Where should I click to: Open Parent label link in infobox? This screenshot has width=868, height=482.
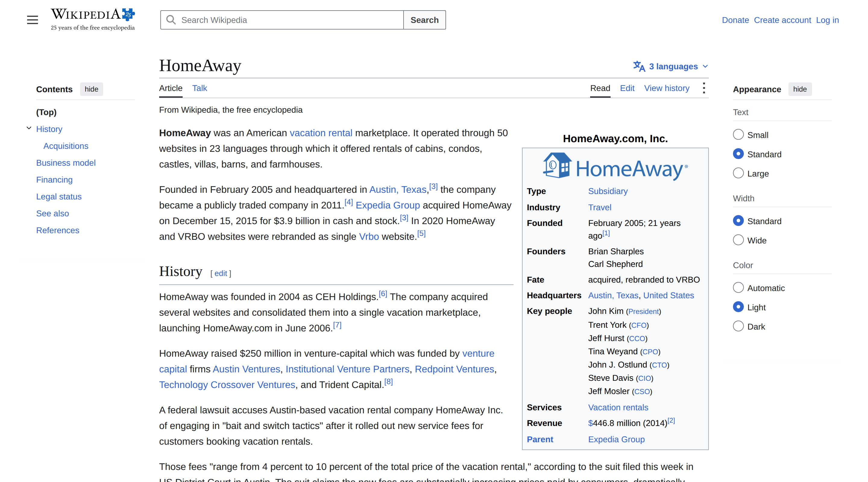(540, 440)
